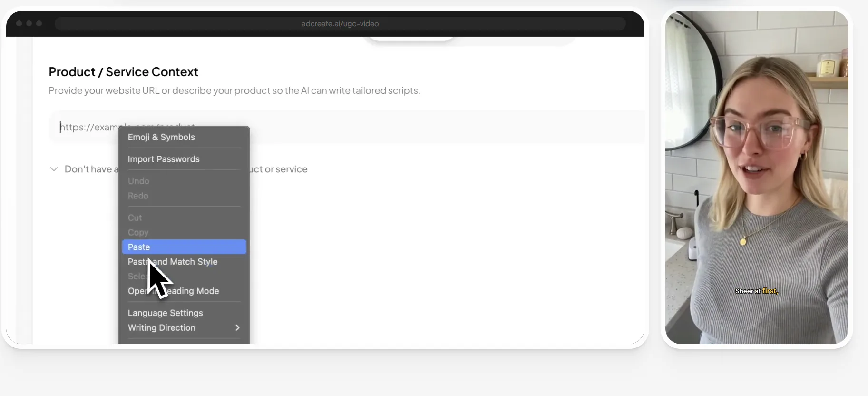Click the "Sheer at first," video caption

point(757,291)
